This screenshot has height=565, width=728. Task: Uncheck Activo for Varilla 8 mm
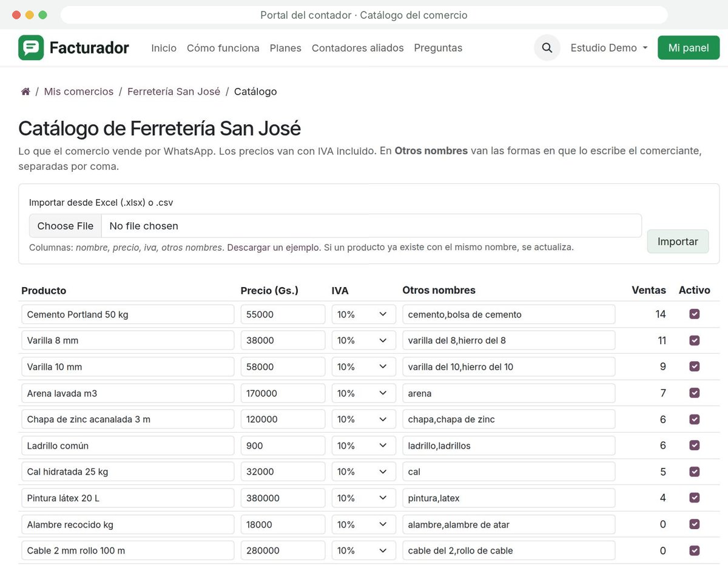click(x=695, y=340)
